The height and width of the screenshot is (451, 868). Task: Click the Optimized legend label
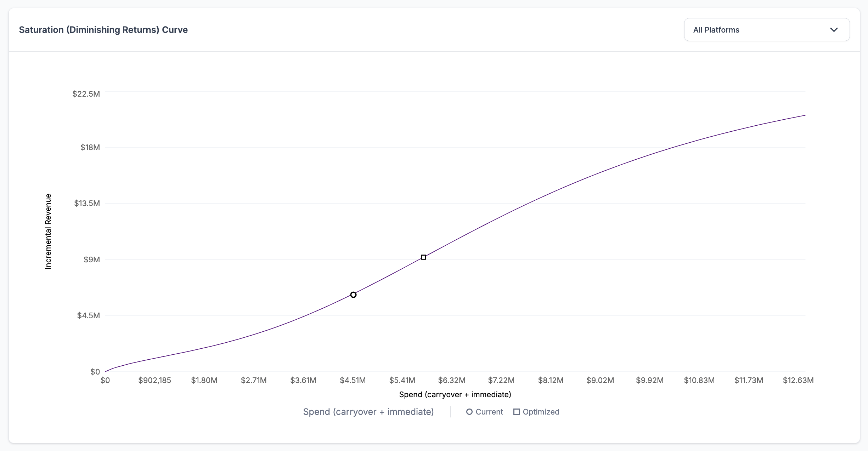coord(541,412)
